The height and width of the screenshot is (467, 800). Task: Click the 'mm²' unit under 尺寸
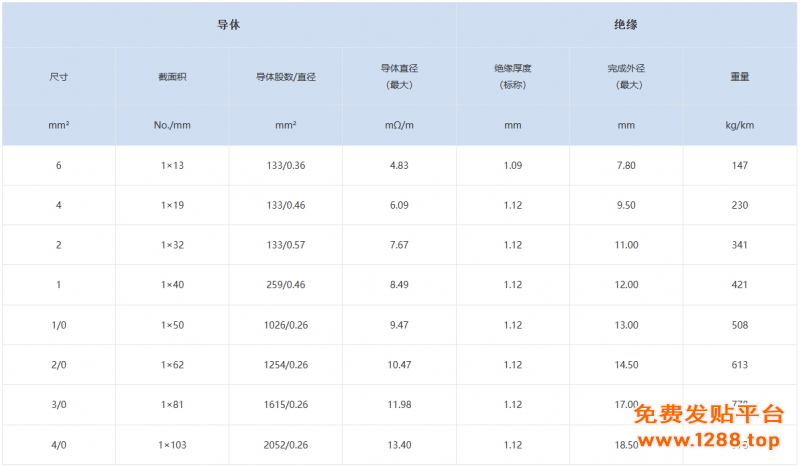click(x=59, y=125)
